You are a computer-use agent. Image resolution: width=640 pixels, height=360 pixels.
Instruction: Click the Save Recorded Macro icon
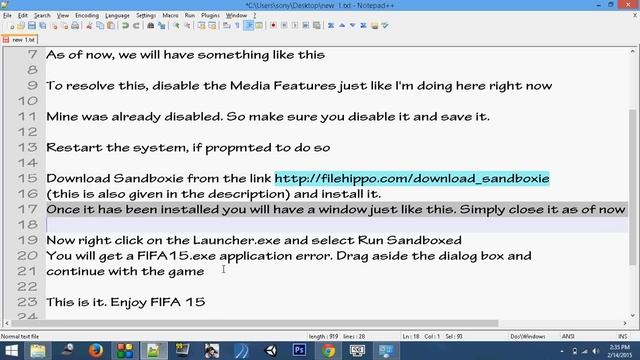316,26
